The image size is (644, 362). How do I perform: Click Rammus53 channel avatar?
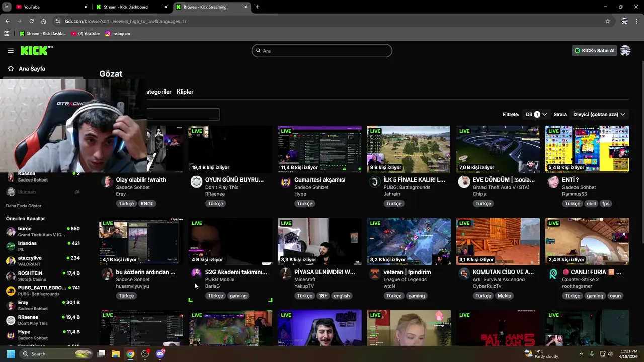coord(553,182)
